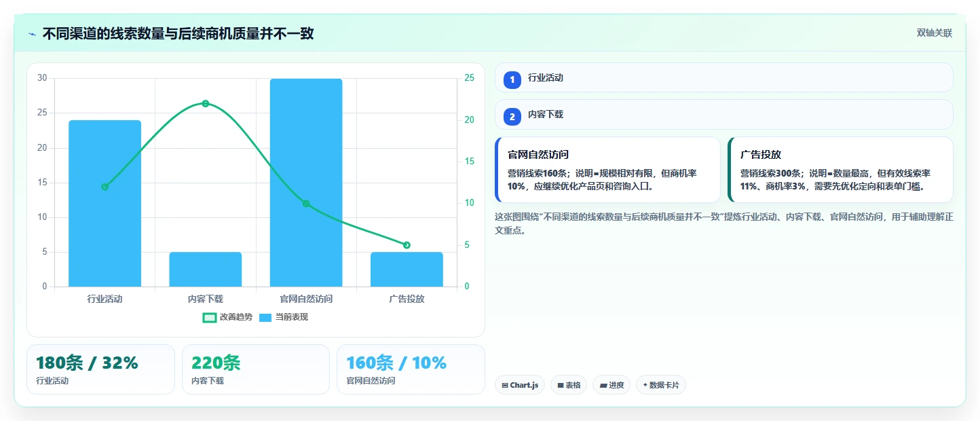Select the 数据卡片 tag

pos(661,385)
